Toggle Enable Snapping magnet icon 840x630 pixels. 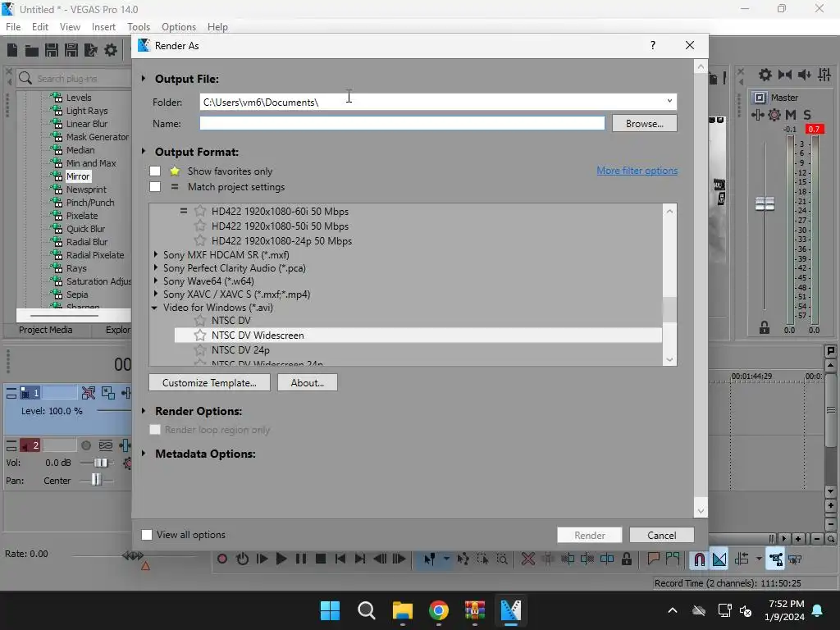click(x=699, y=559)
